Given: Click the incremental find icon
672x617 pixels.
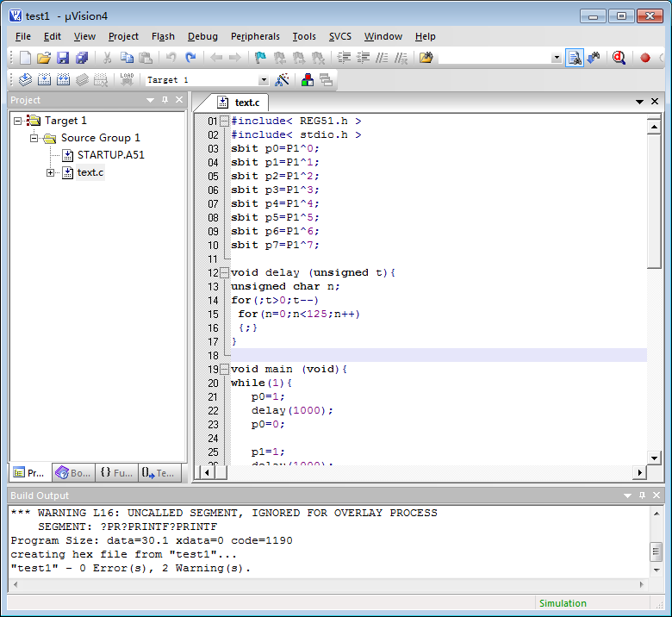Looking at the screenshot, I should click(x=594, y=58).
